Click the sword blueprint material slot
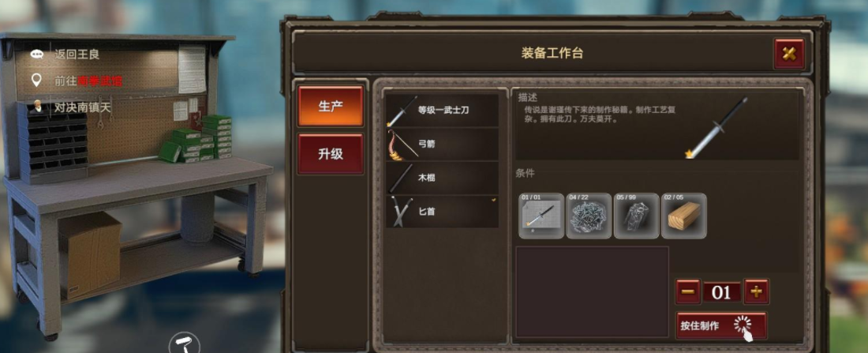 click(x=541, y=216)
